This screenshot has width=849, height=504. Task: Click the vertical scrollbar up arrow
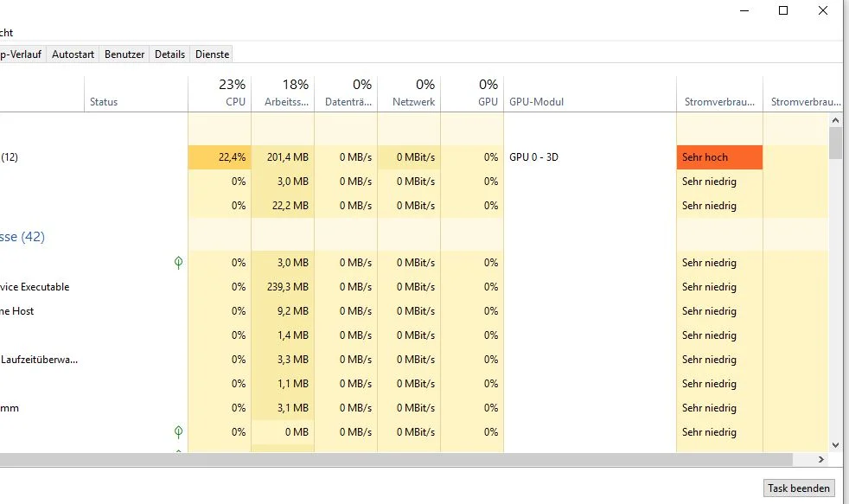click(x=835, y=120)
